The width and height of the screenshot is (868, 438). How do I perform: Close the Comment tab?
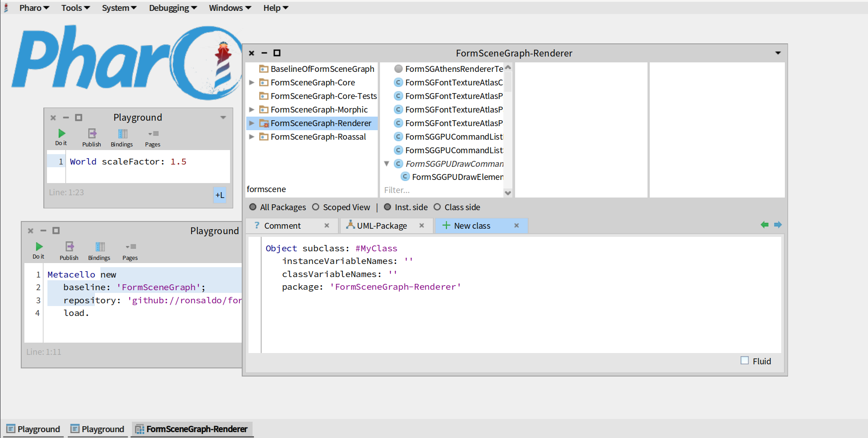[327, 226]
